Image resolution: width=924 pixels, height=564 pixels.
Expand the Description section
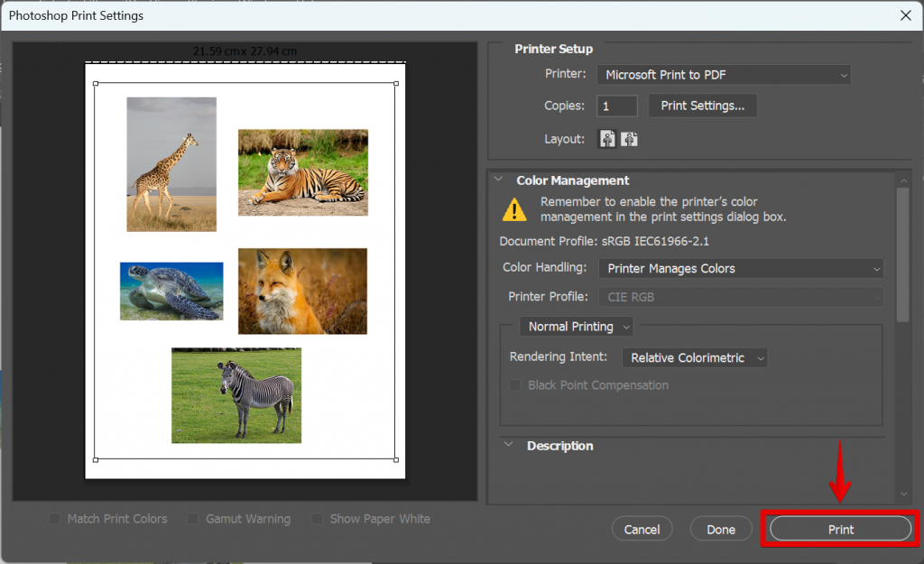tap(507, 445)
